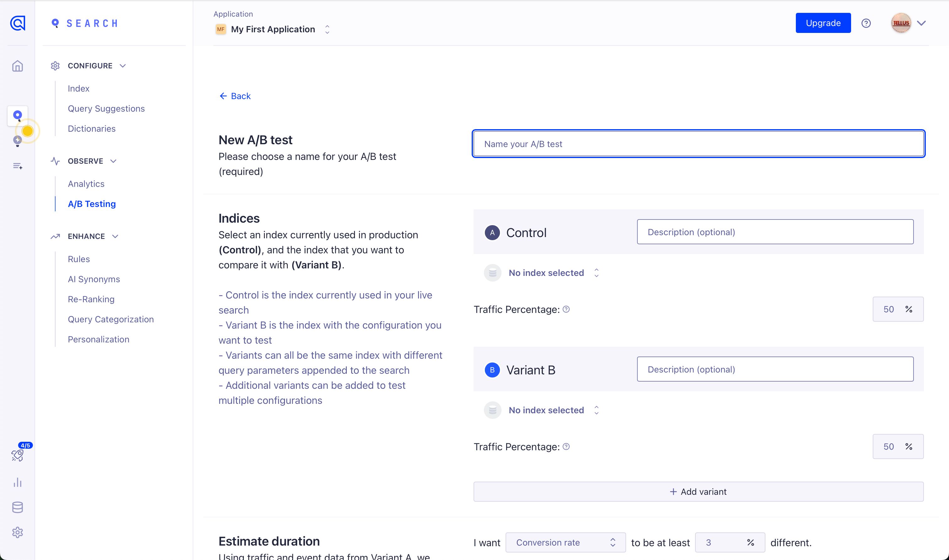
Task: Click the database icon in sidebar
Action: click(x=17, y=508)
